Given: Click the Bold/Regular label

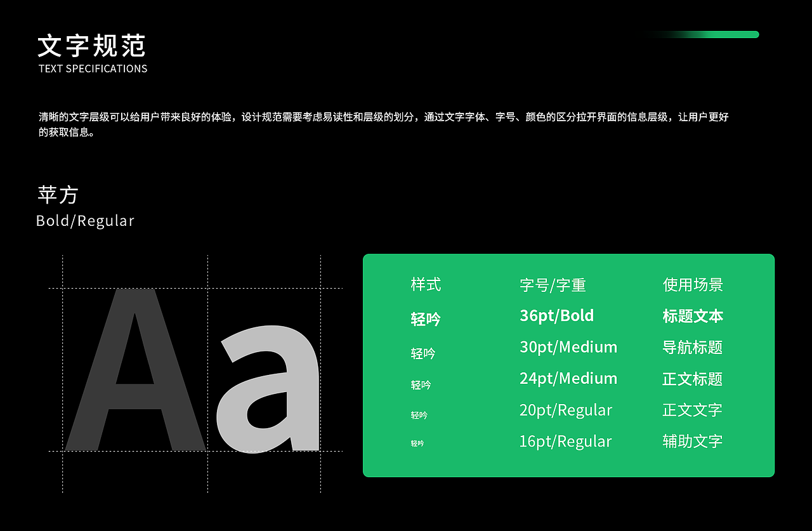Looking at the screenshot, I should click(x=85, y=221).
